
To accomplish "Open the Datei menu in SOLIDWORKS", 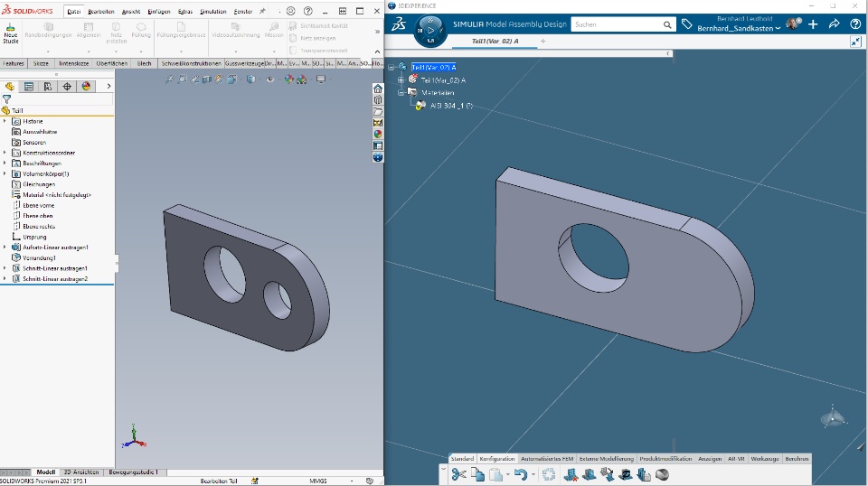I will coord(73,11).
